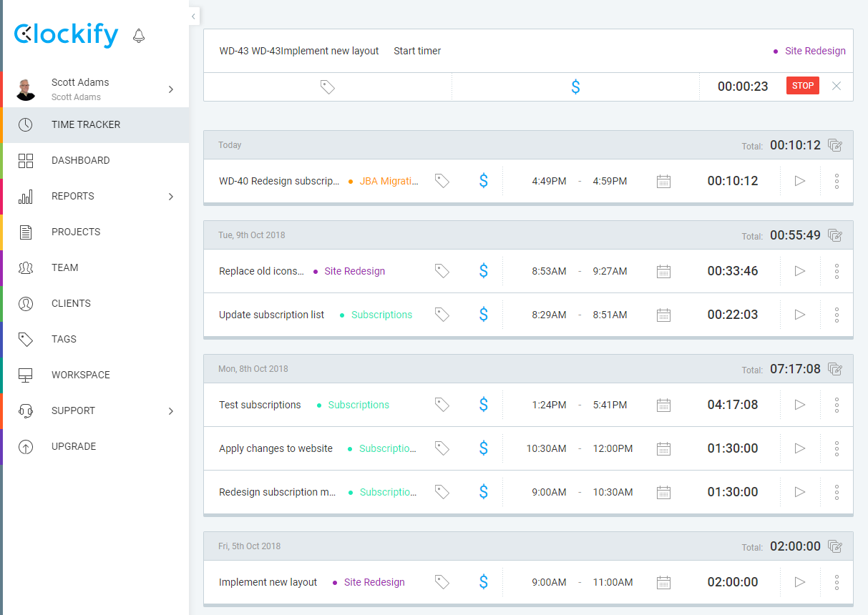
Task: Open more options for Update subscription list entry
Action: tap(837, 315)
